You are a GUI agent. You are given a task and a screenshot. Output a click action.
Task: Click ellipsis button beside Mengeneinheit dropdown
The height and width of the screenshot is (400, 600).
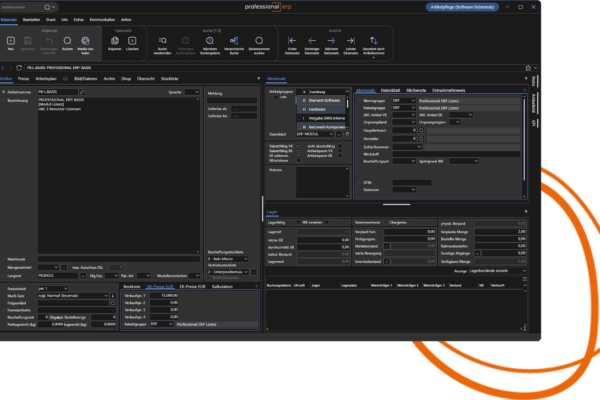(64, 267)
